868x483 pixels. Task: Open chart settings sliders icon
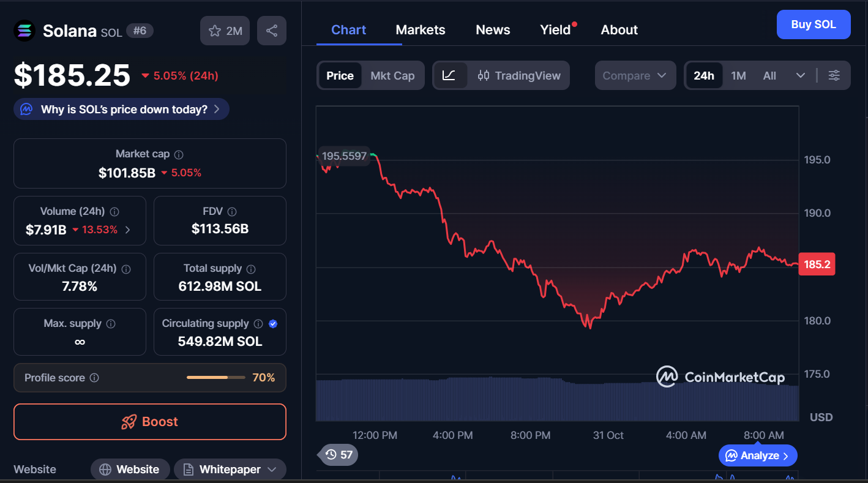tap(834, 75)
